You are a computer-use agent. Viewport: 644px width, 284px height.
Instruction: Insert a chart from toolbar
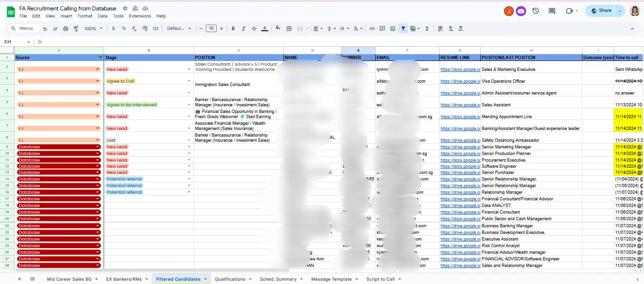pyautogui.click(x=393, y=29)
